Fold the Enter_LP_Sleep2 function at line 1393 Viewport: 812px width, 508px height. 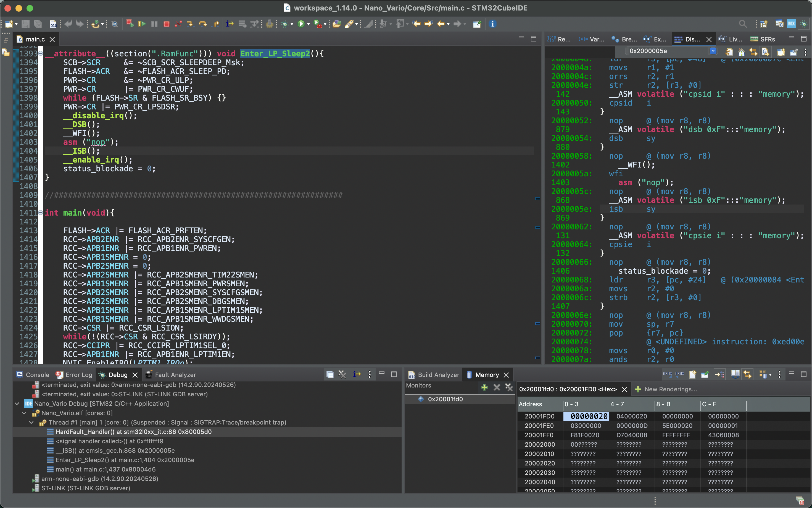coord(41,53)
